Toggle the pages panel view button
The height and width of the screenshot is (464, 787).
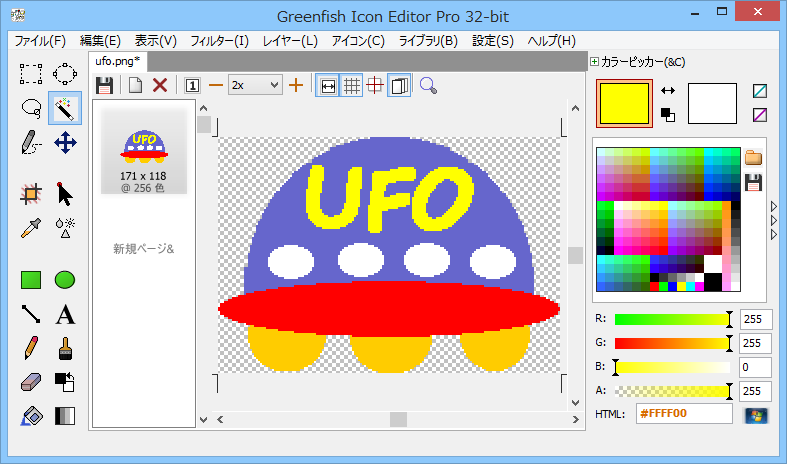pyautogui.click(x=399, y=86)
